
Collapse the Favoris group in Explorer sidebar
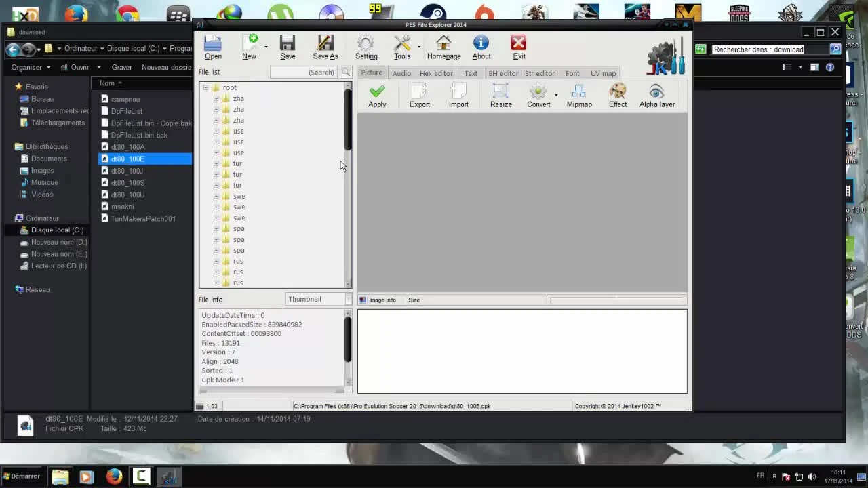click(18, 87)
